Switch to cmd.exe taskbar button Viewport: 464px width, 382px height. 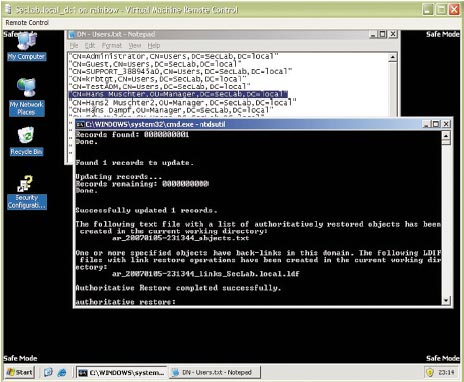point(121,372)
